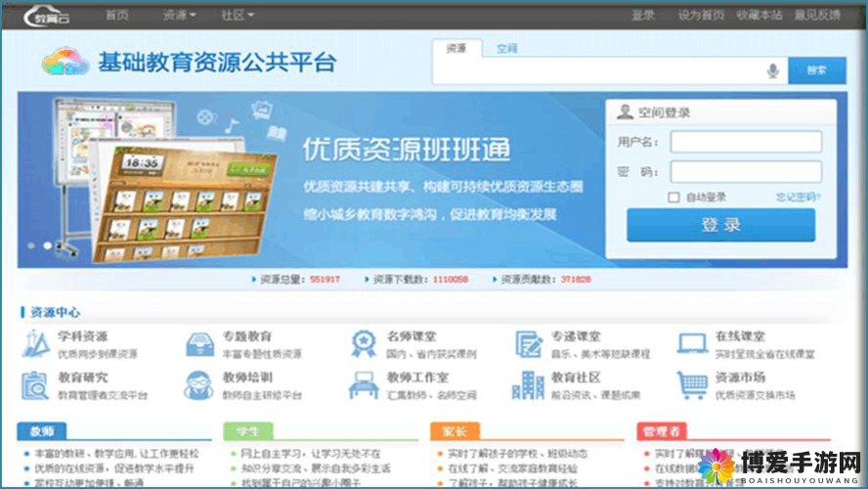Click 意见反馈 link in top bar
The image size is (868, 489).
[817, 15]
